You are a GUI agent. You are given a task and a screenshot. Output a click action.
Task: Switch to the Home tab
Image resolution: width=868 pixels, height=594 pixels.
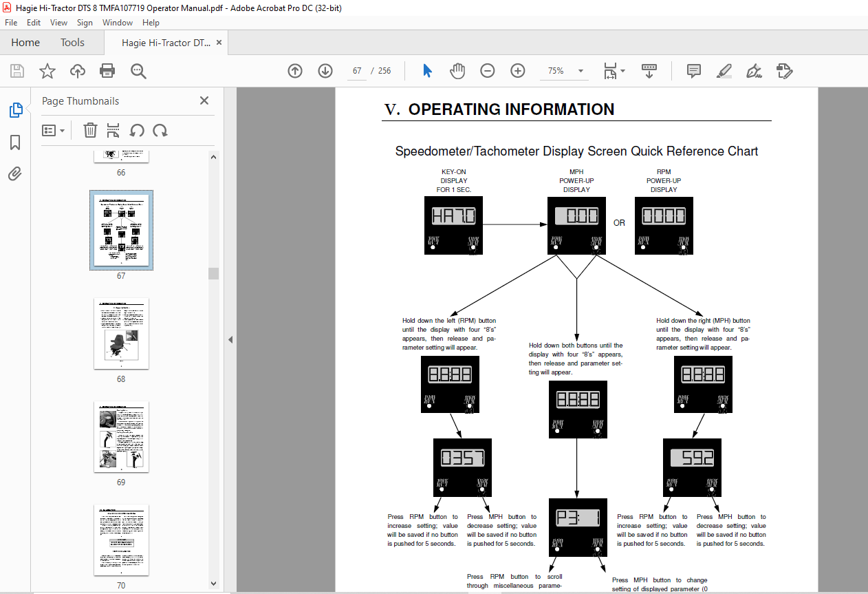coord(25,43)
